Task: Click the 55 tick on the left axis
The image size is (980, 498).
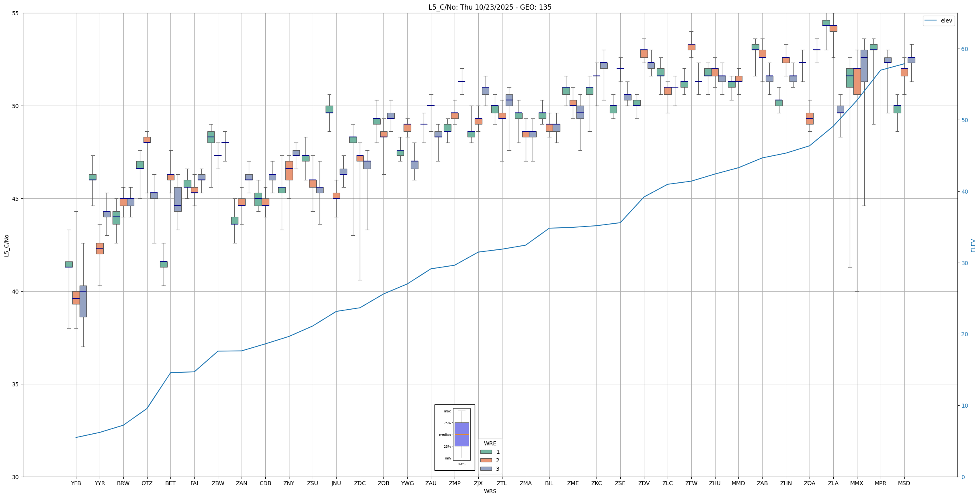Action: (16, 13)
